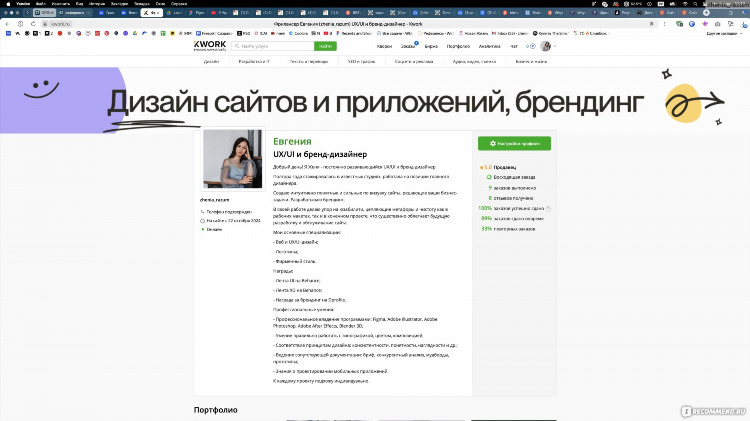Expand the Другие закладки bookmarks folder
Image resolution: width=750 pixels, height=421 pixels.
tap(724, 33)
